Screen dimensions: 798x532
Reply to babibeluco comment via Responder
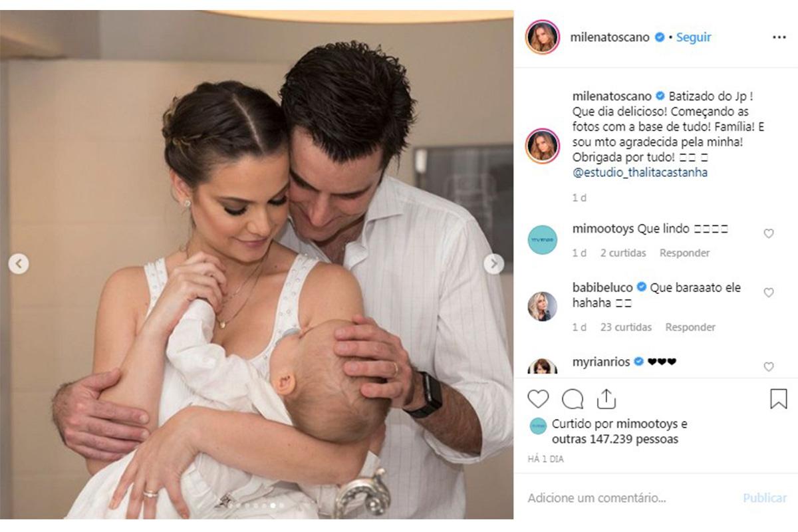690,327
